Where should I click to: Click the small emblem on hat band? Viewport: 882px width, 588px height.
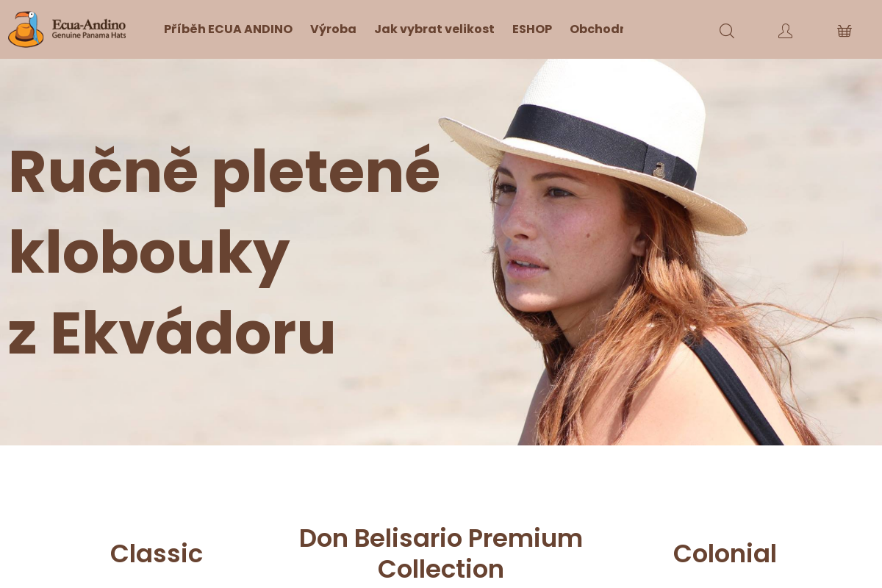tap(659, 170)
